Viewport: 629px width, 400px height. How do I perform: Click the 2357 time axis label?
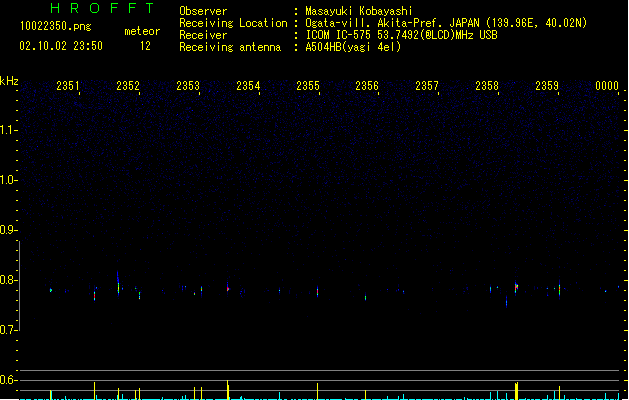coord(427,85)
